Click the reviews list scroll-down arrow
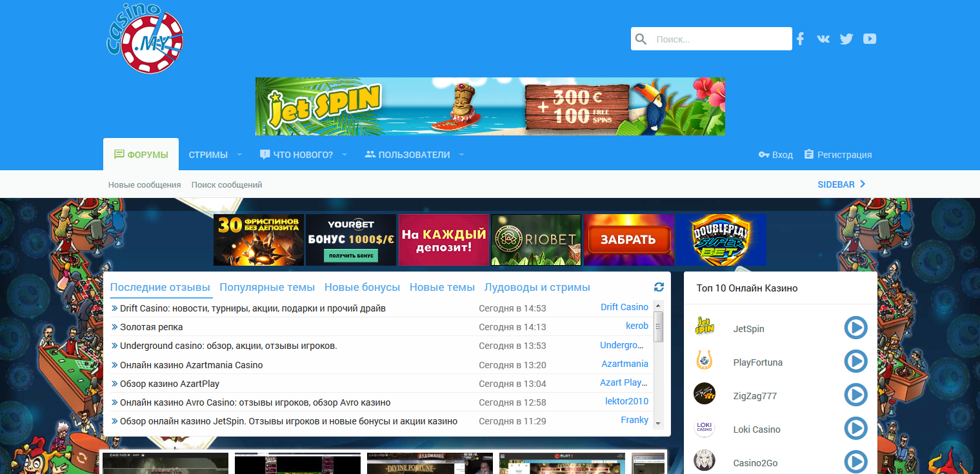The image size is (980, 474). (x=659, y=424)
